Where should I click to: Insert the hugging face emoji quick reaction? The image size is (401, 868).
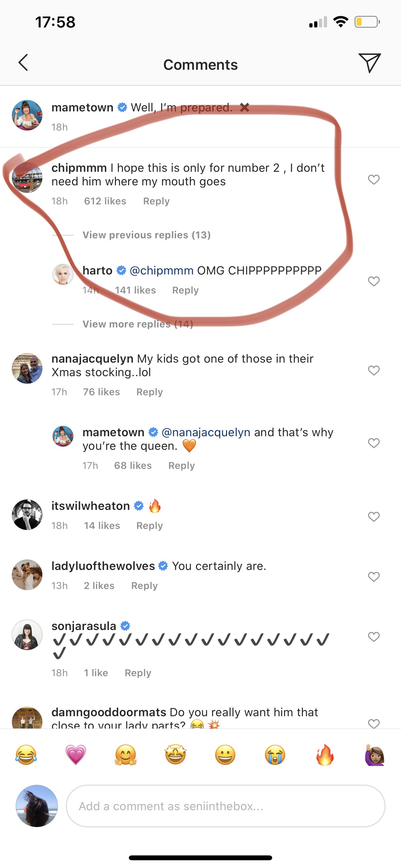tap(126, 755)
